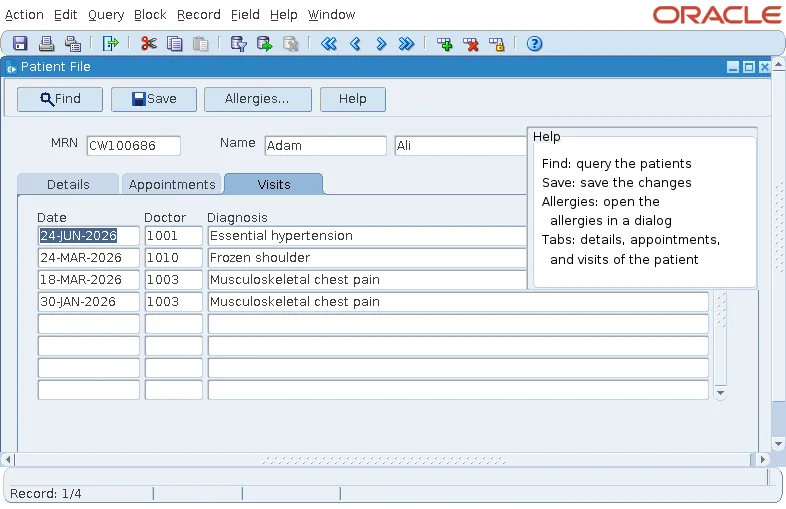Go to the previous block using double-left arrows
786x509 pixels.
pyautogui.click(x=329, y=44)
